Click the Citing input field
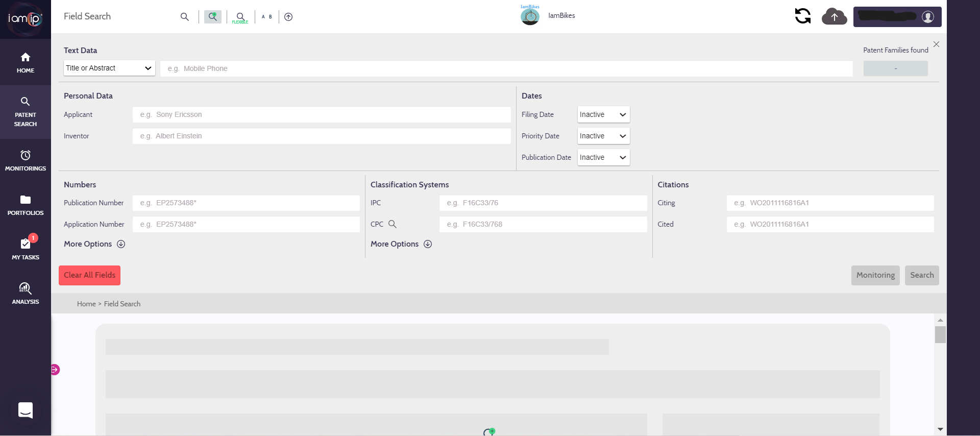Screen dimensions: 980x436 [x=830, y=203]
